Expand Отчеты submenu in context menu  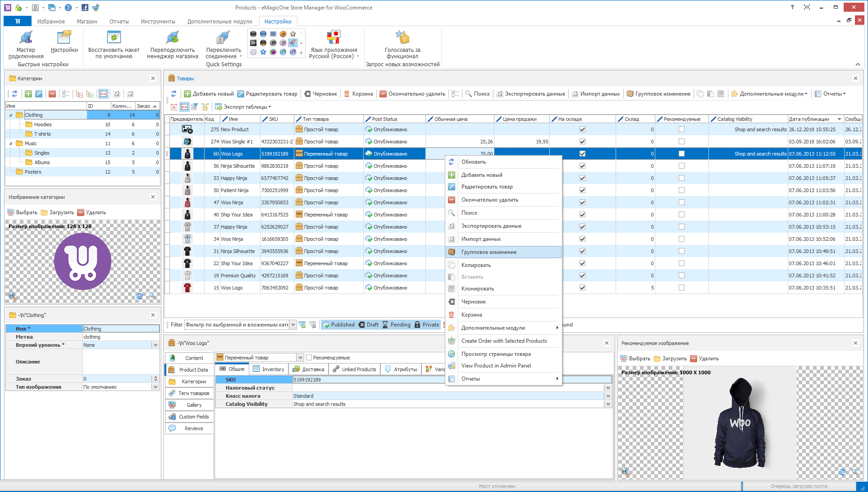pyautogui.click(x=503, y=379)
